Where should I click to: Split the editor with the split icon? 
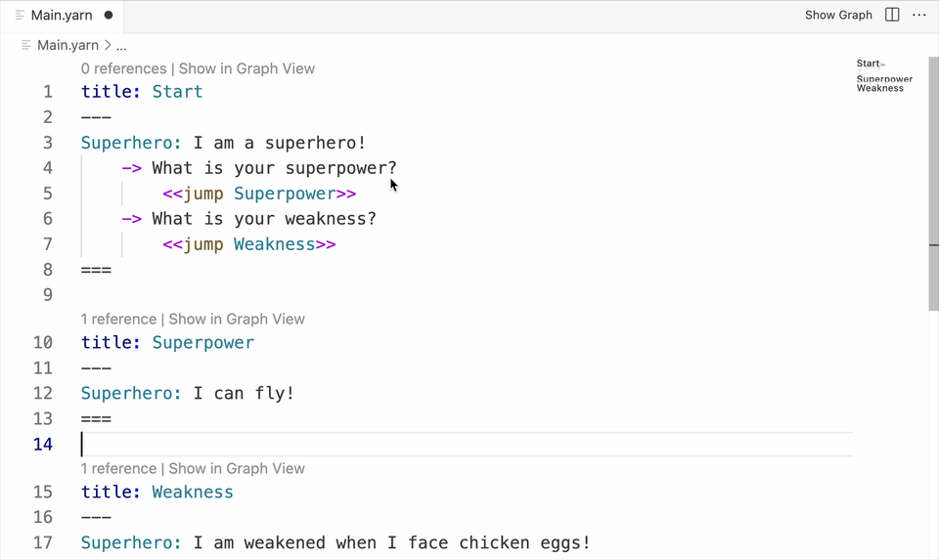pos(892,15)
